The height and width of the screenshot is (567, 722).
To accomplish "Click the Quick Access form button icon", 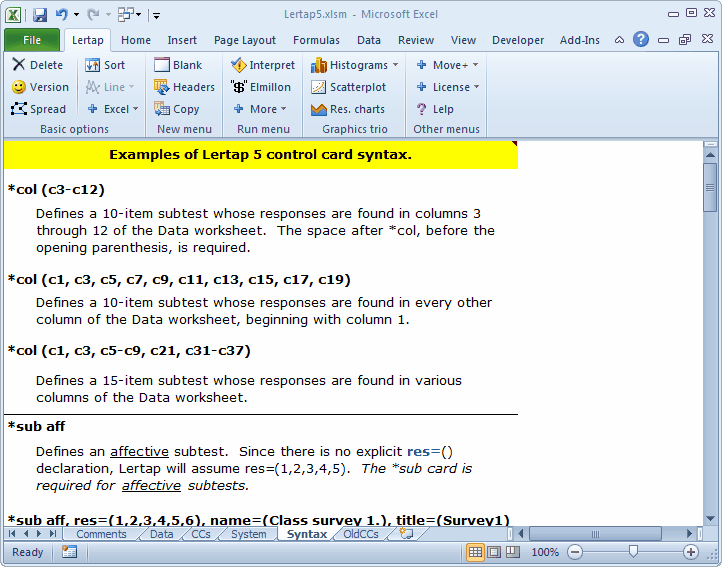I will tap(124, 15).
